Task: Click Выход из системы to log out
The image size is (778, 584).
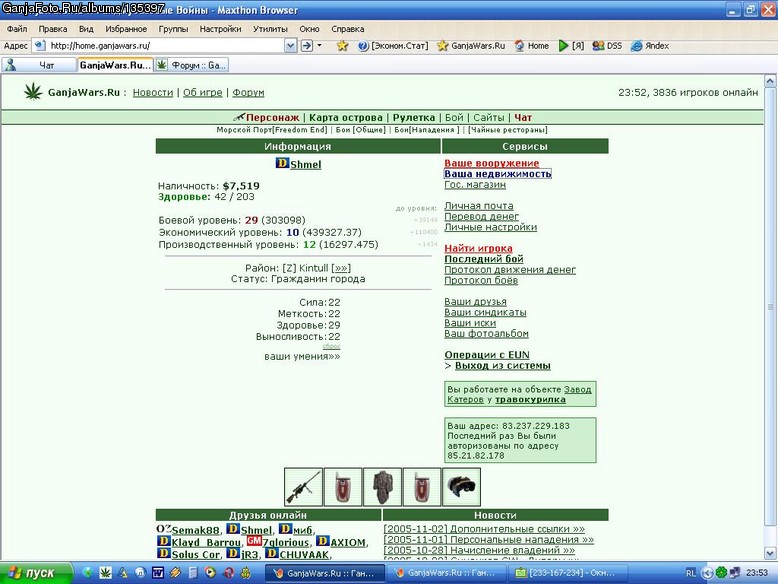Action: (503, 366)
